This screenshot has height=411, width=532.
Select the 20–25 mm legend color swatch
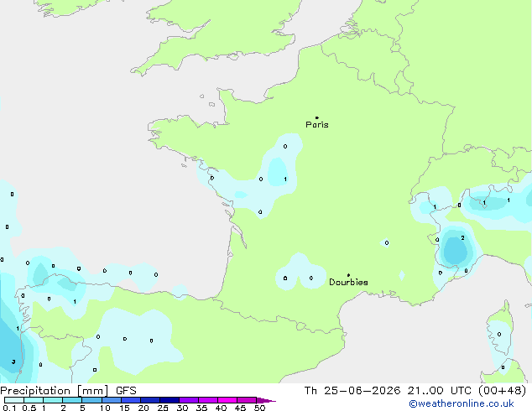[x=149, y=400]
